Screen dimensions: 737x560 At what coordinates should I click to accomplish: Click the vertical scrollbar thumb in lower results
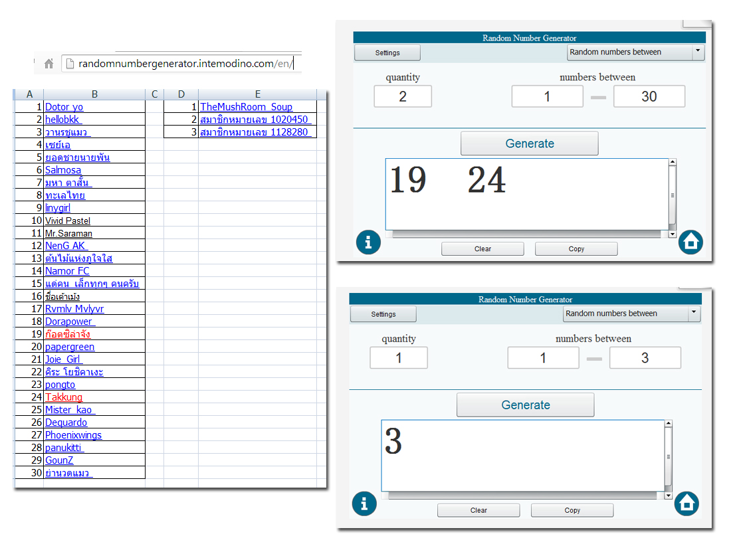pyautogui.click(x=669, y=456)
